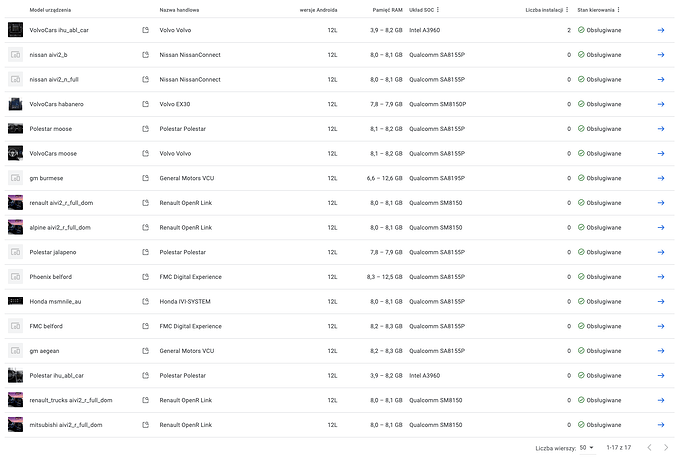This screenshot has width=690, height=465.
Task: Click catalog icon beside Polestar jalapeno
Action: point(145,252)
